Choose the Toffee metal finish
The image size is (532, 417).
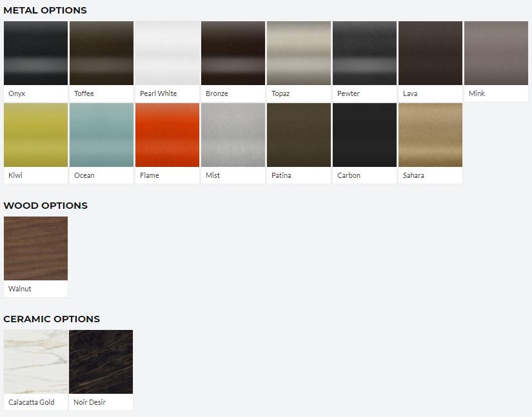coord(101,53)
